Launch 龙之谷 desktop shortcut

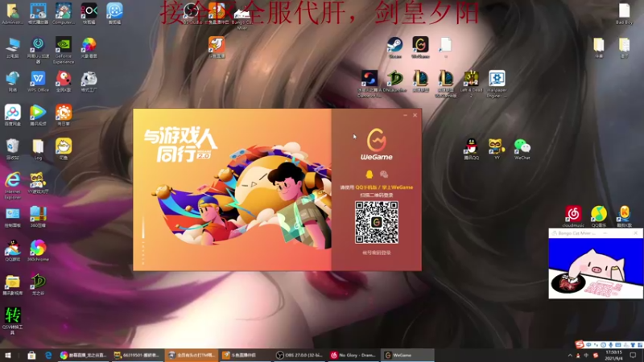pyautogui.click(x=38, y=285)
